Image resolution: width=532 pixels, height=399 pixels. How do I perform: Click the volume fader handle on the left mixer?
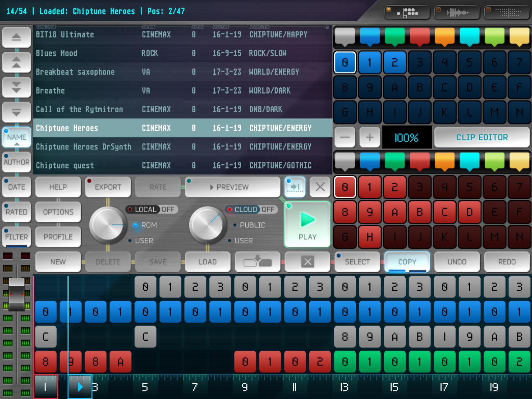17,294
